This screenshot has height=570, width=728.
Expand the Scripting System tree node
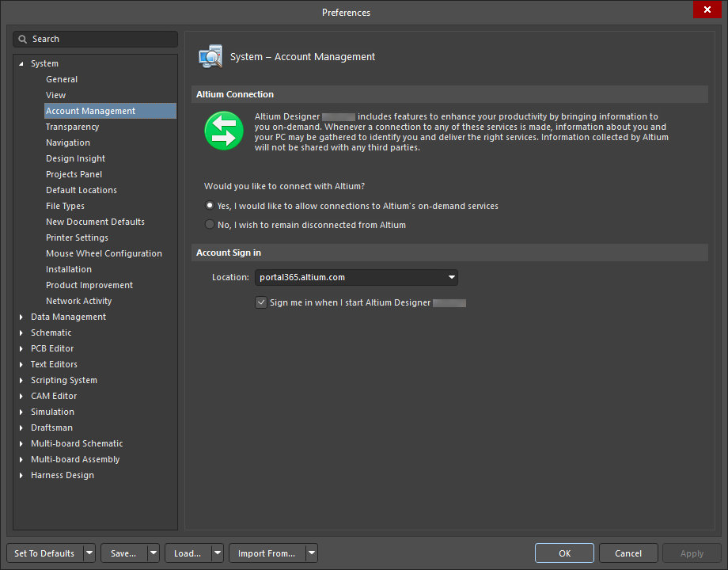(21, 380)
